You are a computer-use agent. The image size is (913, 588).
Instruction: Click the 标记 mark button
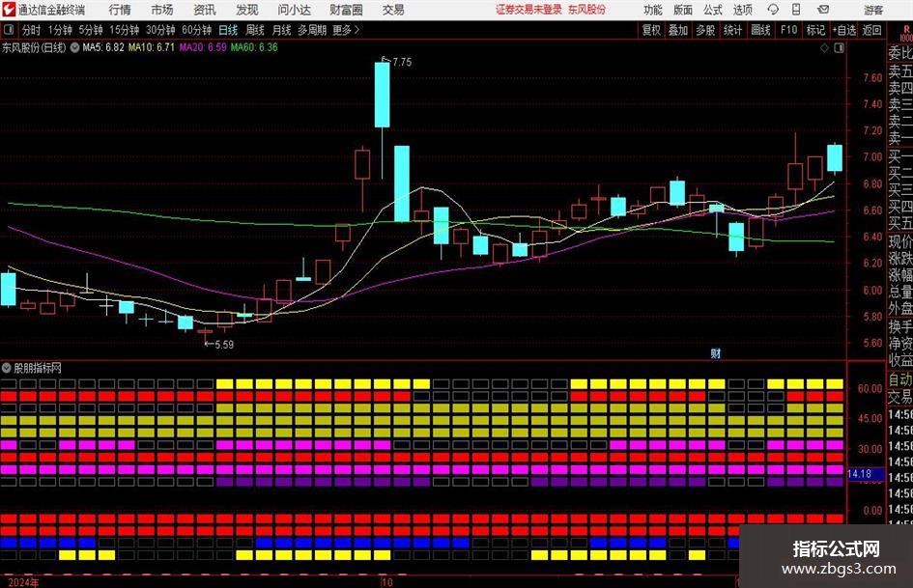pos(815,30)
